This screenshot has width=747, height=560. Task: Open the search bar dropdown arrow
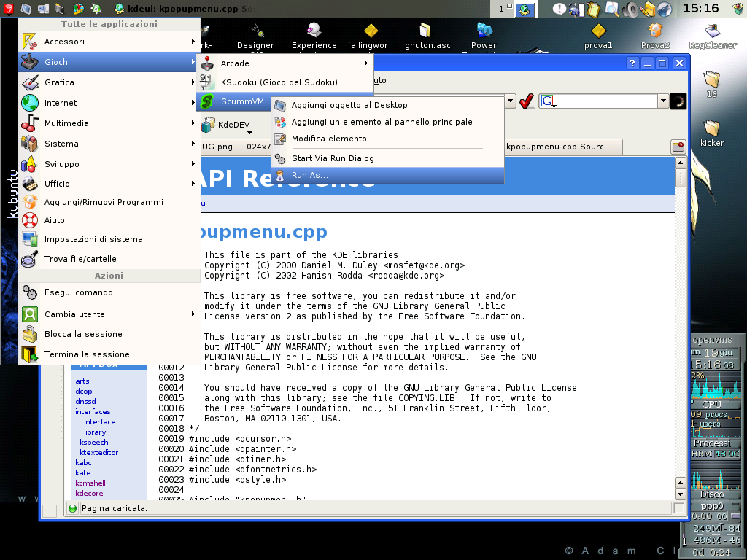click(x=663, y=101)
